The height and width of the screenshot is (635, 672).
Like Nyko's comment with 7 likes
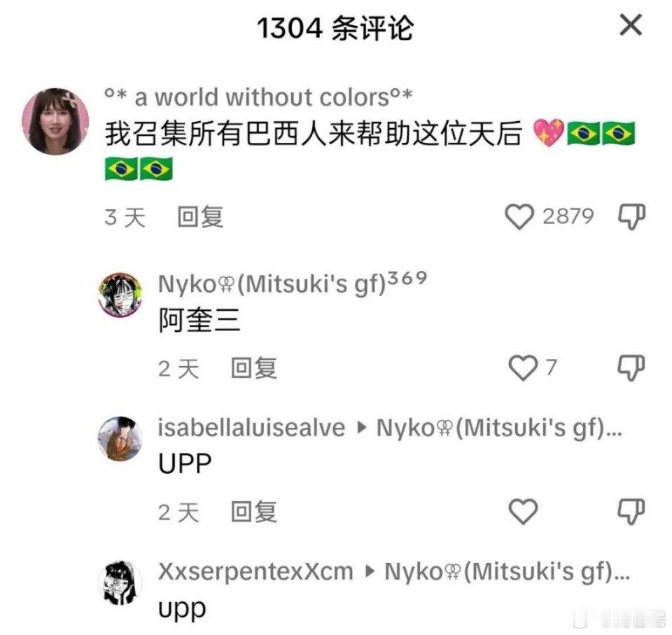(523, 368)
